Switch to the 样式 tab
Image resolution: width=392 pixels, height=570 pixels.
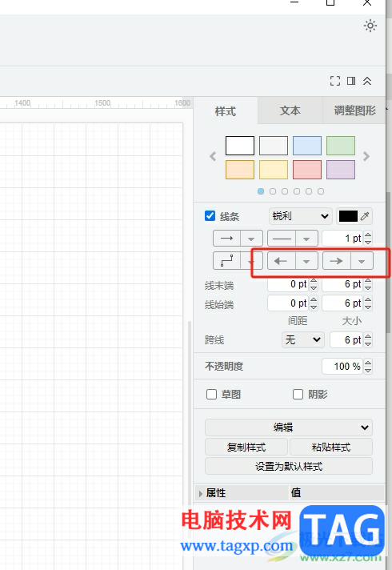tap(226, 110)
